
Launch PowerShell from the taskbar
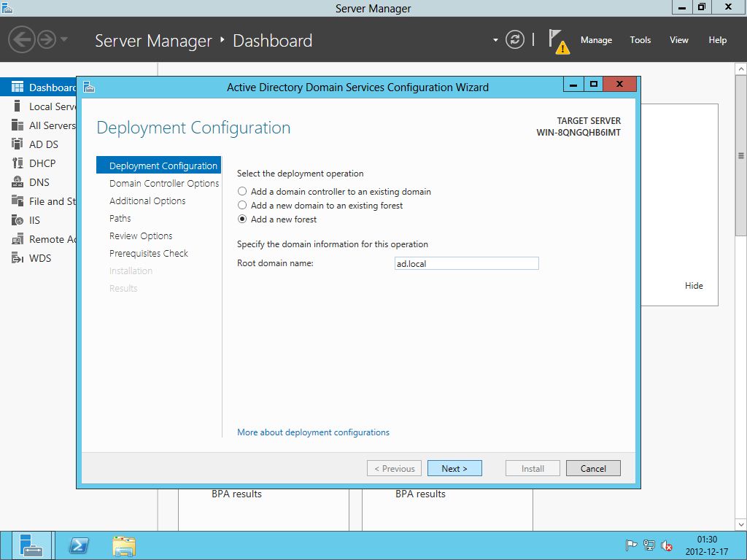click(79, 545)
